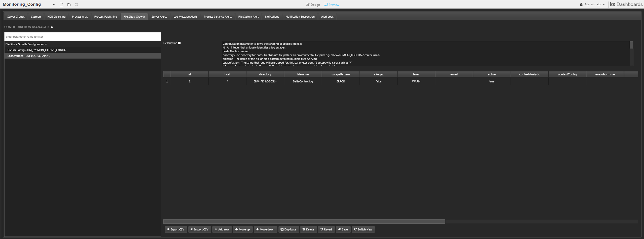The image size is (644, 239).
Task: Open the new document icon
Action: point(61,5)
